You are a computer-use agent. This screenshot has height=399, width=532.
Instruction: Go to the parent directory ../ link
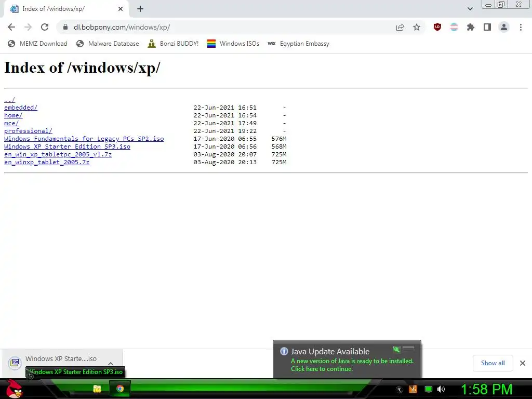(9, 100)
